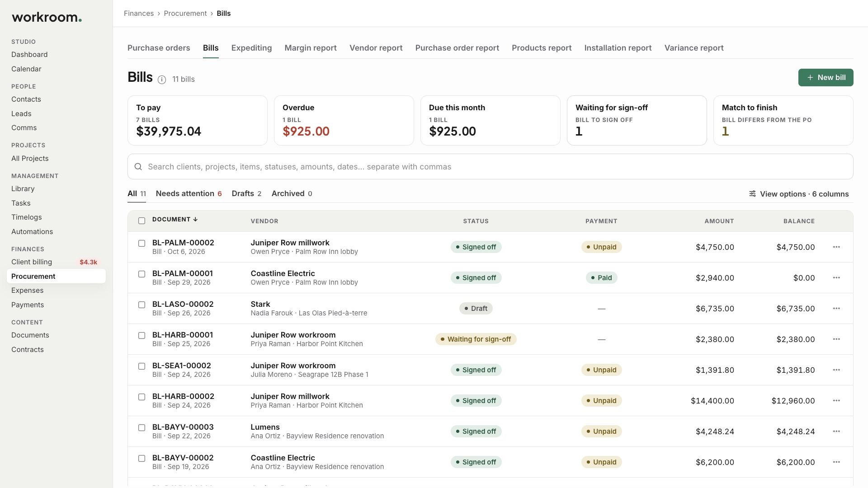Open View options for the 6 columns
Image resolution: width=868 pixels, height=488 pixels.
[799, 194]
